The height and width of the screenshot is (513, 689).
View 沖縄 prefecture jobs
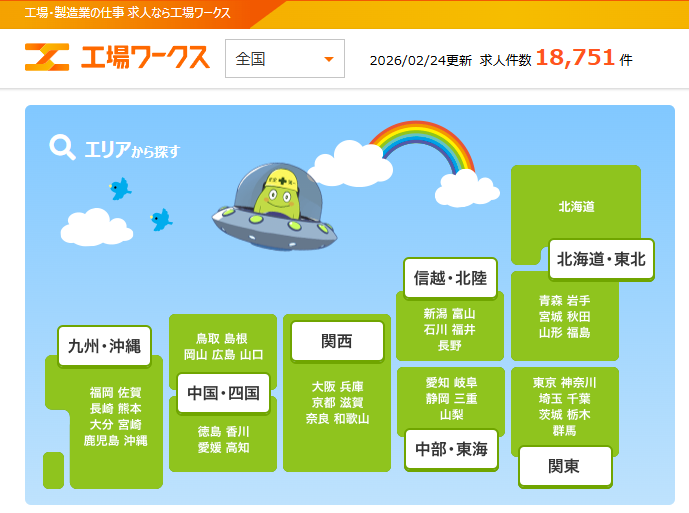[135, 440]
